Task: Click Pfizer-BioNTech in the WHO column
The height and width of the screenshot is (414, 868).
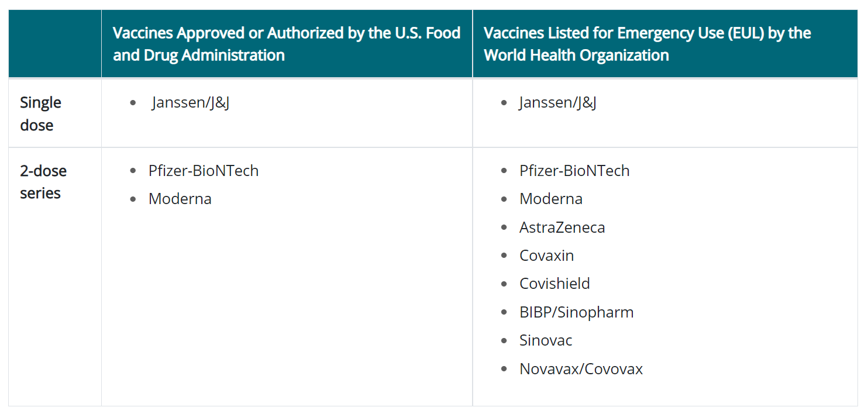Action: [x=574, y=171]
